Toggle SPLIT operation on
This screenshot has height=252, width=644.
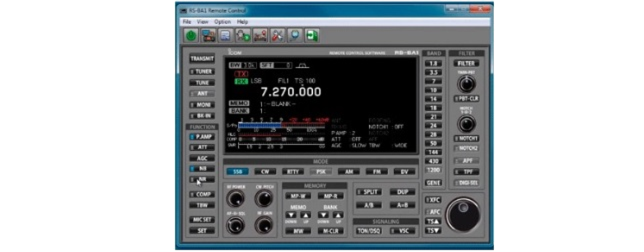[x=369, y=192]
